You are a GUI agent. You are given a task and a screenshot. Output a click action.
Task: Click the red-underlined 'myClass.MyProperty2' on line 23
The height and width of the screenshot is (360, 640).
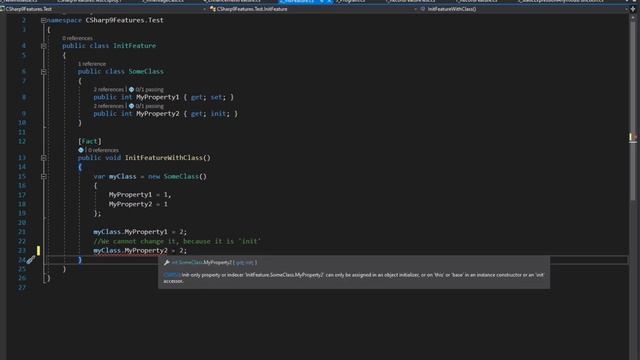click(131, 251)
